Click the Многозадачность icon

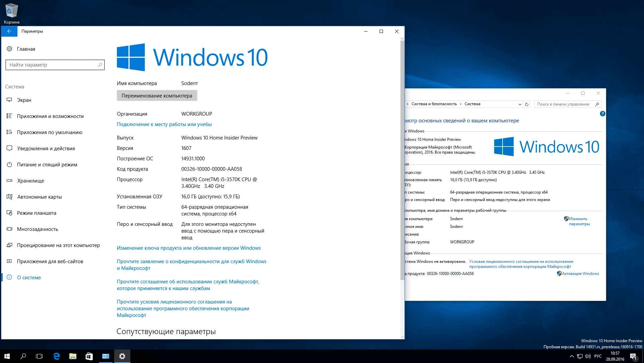(x=9, y=229)
